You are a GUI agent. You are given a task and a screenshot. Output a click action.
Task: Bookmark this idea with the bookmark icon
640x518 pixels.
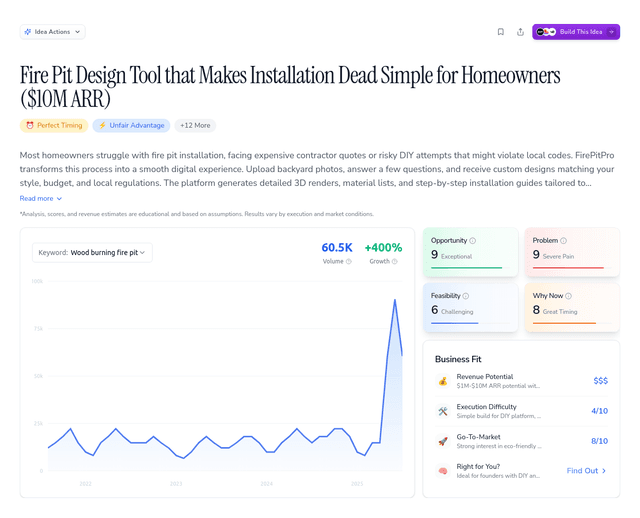pyautogui.click(x=501, y=32)
